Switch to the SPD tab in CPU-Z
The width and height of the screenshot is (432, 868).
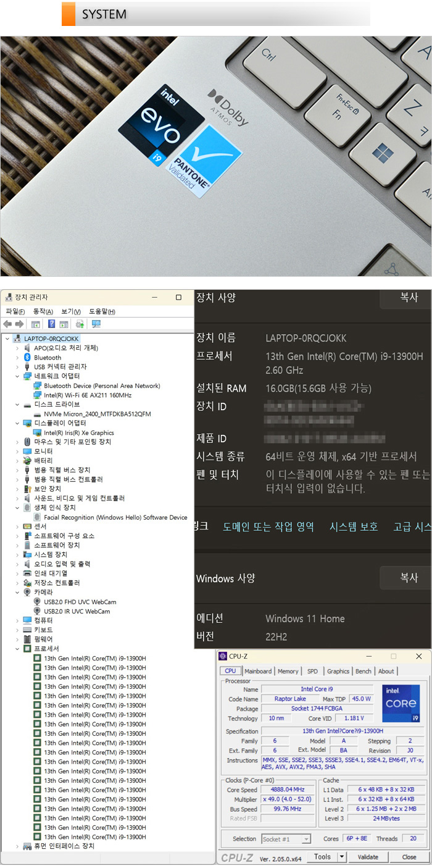[313, 671]
